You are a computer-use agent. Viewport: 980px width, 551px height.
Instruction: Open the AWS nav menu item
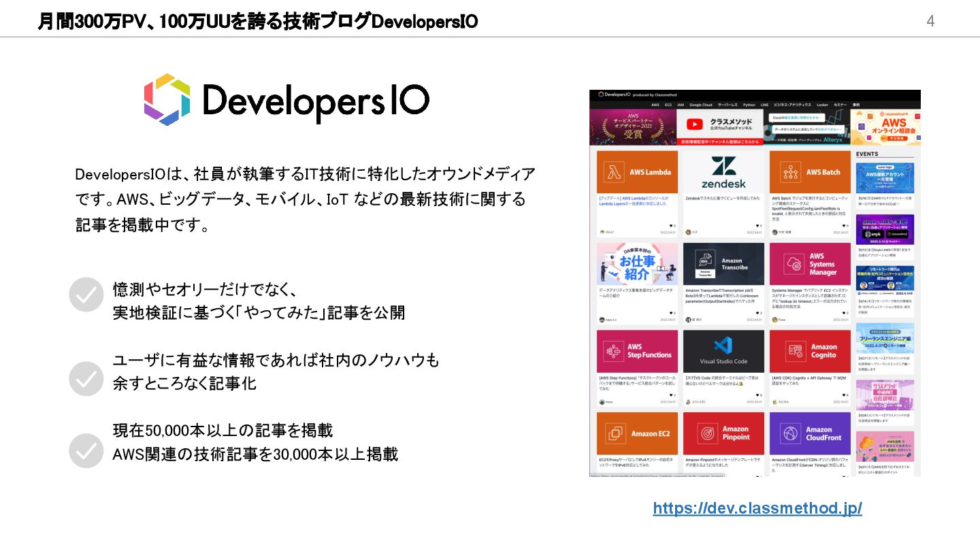[655, 105]
